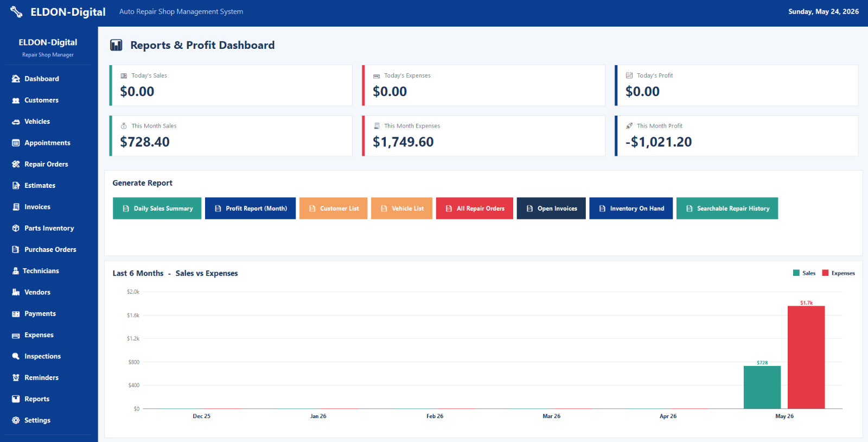Click the Reports & Profit Dashboard chart icon
This screenshot has height=442, width=868.
116,45
